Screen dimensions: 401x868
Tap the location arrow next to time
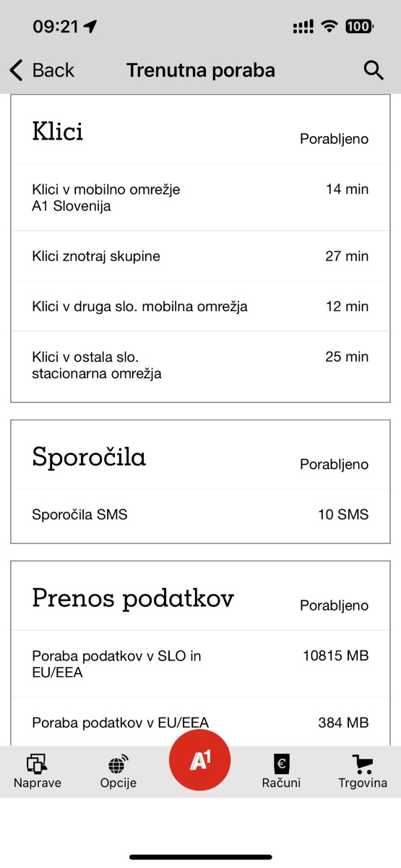[90, 27]
